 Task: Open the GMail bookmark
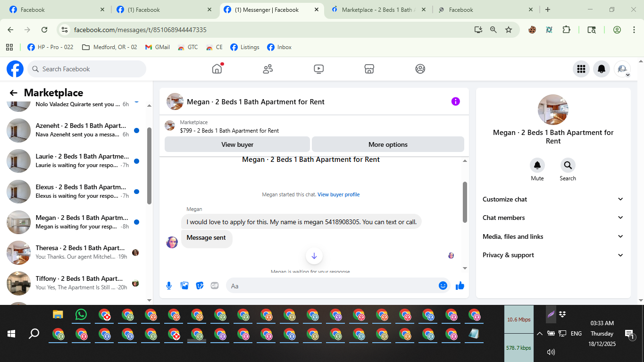157,47
